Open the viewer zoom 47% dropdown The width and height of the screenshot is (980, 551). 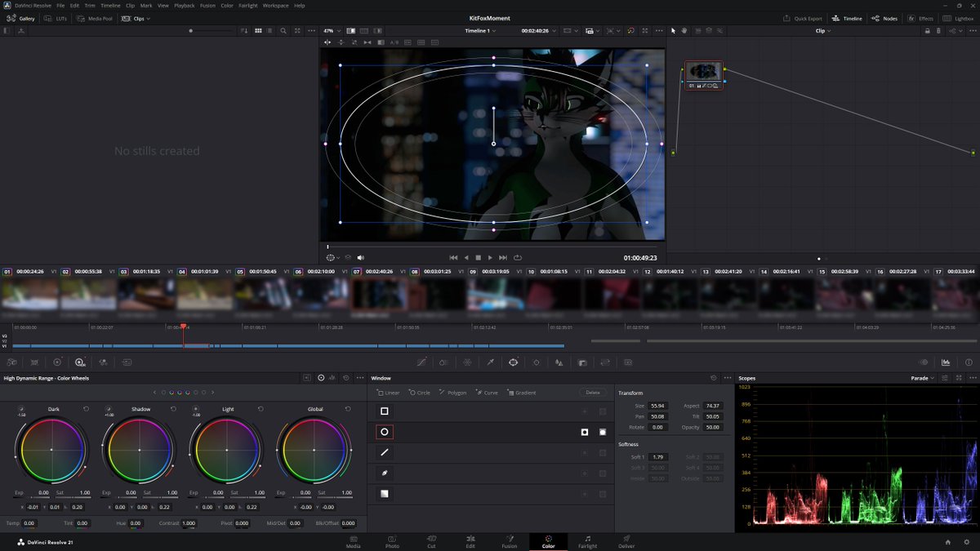tap(332, 30)
